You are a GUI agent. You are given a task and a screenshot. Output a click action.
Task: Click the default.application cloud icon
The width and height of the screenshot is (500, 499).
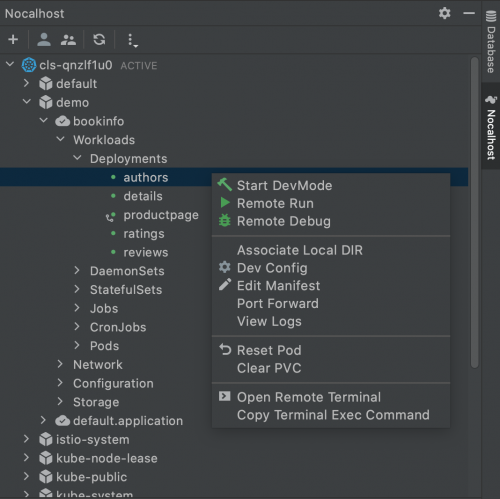point(62,421)
